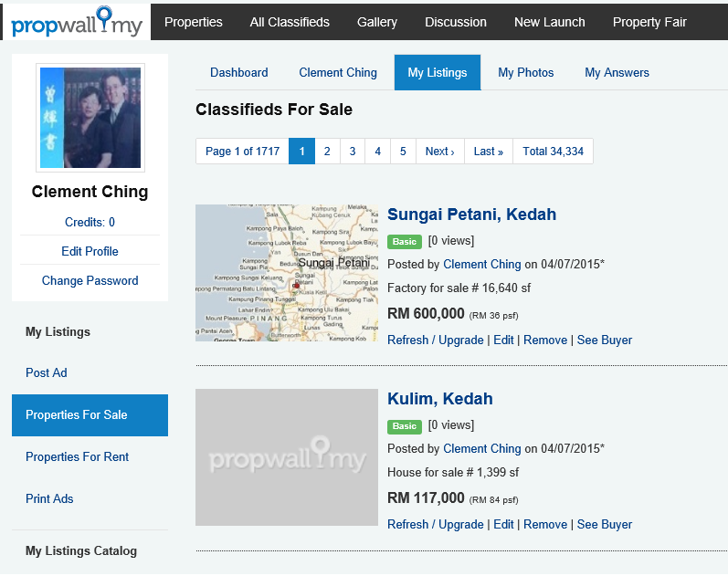Click Total 34,334 label

tap(553, 152)
